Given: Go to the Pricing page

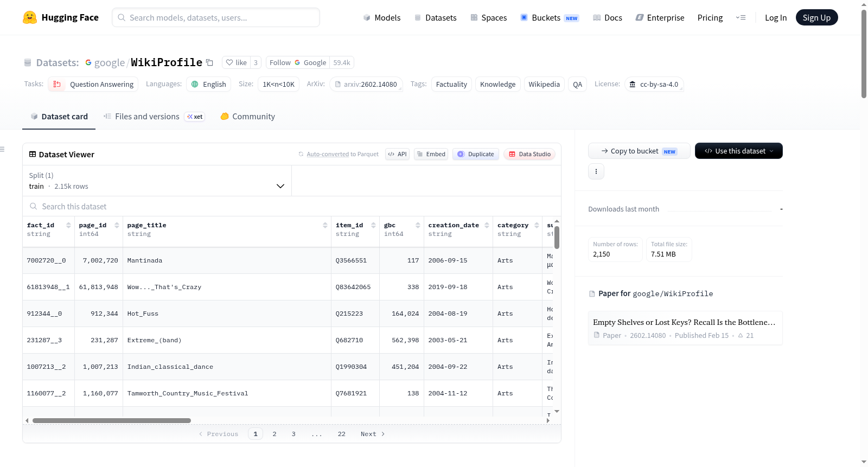Looking at the screenshot, I should click(710, 17).
